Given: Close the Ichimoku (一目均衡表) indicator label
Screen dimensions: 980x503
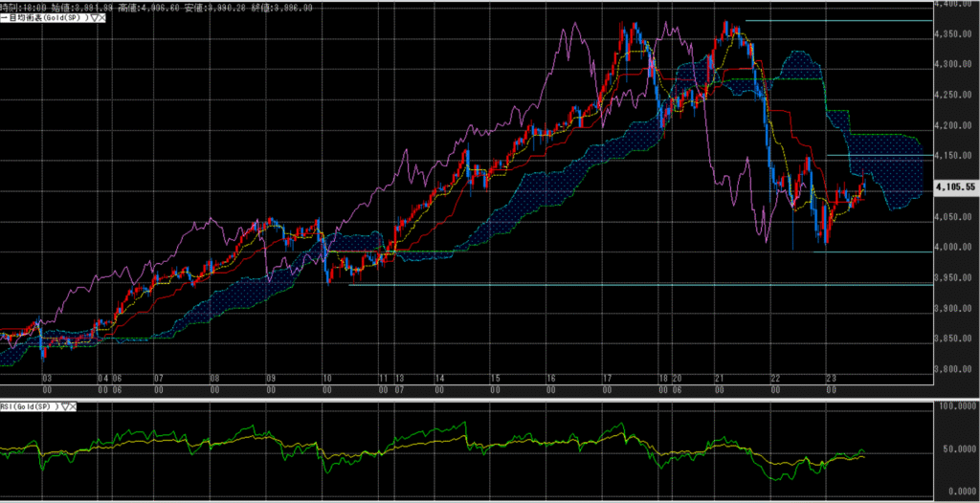Looking at the screenshot, I should [101, 18].
